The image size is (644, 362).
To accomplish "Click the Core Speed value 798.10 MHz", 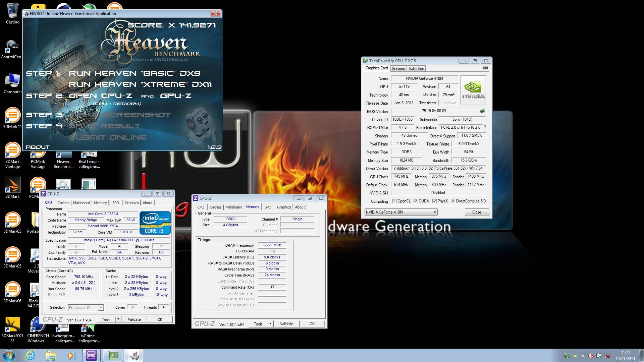I will tap(84, 277).
